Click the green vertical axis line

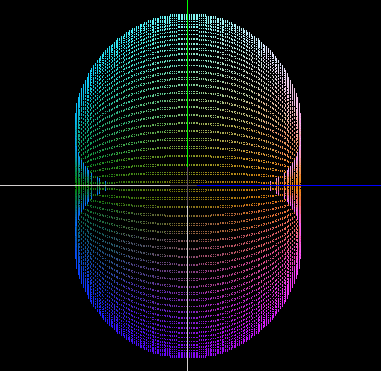(x=187, y=83)
